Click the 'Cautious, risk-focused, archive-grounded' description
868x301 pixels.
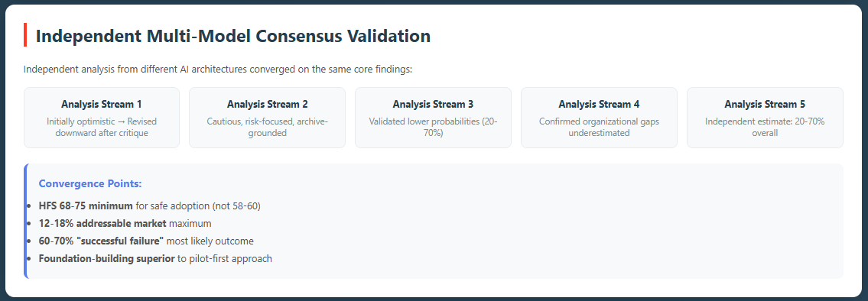click(x=268, y=128)
